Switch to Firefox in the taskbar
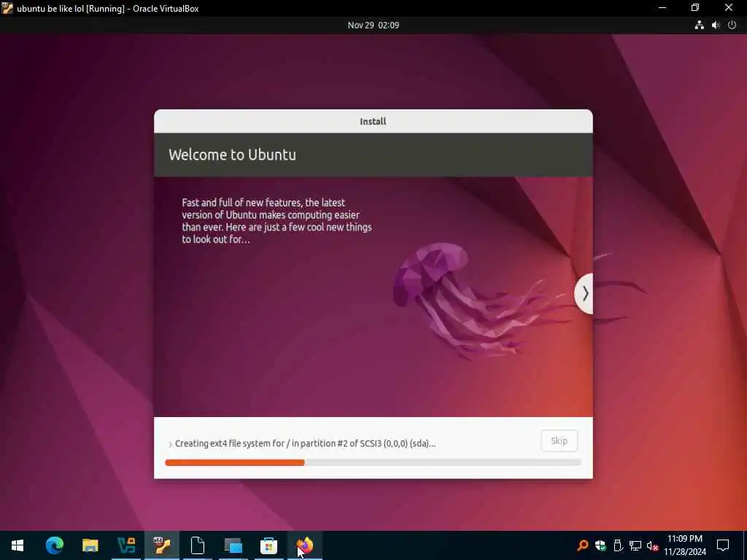747x560 pixels. (x=304, y=545)
